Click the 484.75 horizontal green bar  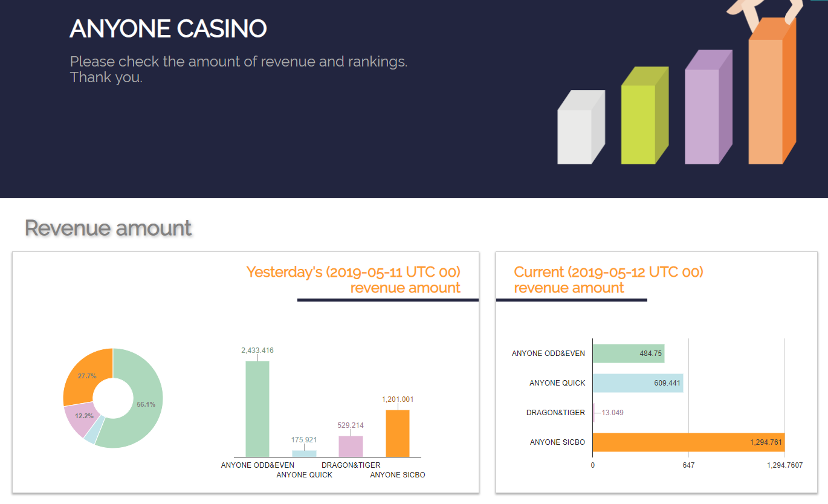point(629,353)
